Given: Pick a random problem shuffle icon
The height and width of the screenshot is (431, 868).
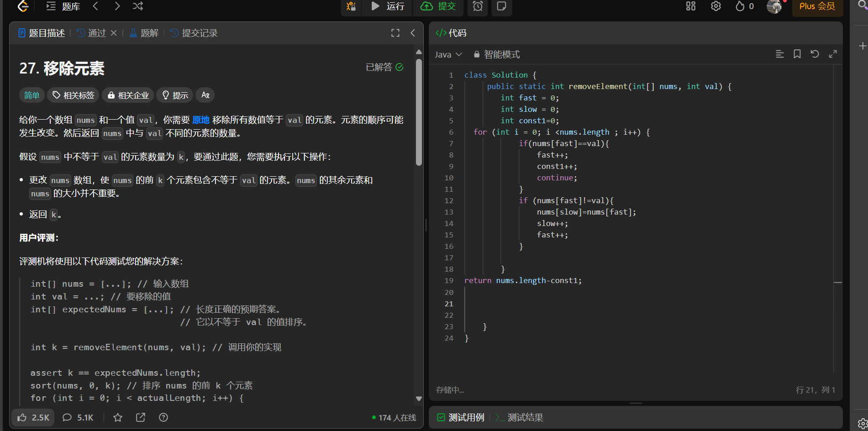Looking at the screenshot, I should [138, 6].
